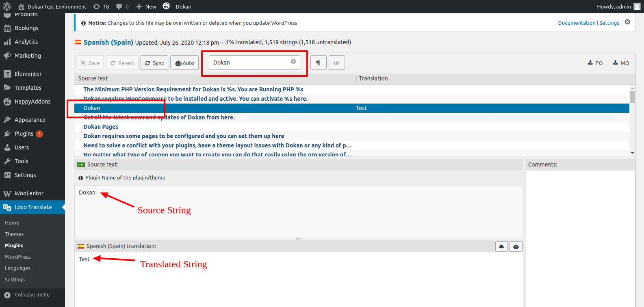Go to Loco Translate Home submenu
Image resolution: width=644 pixels, height=307 pixels.
[12, 223]
